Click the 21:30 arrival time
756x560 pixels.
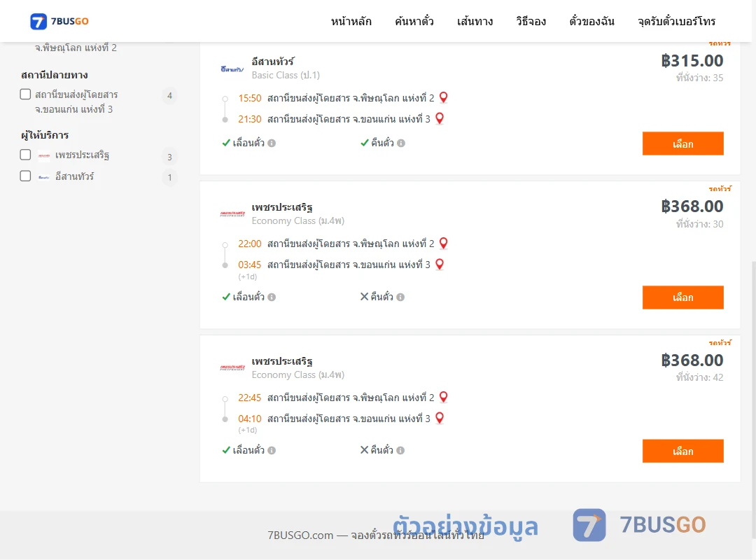pos(250,119)
